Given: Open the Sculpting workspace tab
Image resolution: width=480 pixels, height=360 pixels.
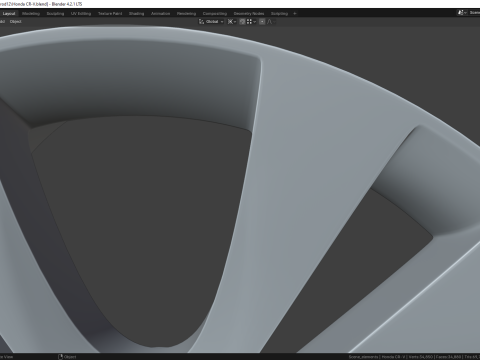Looking at the screenshot, I should 55,14.
